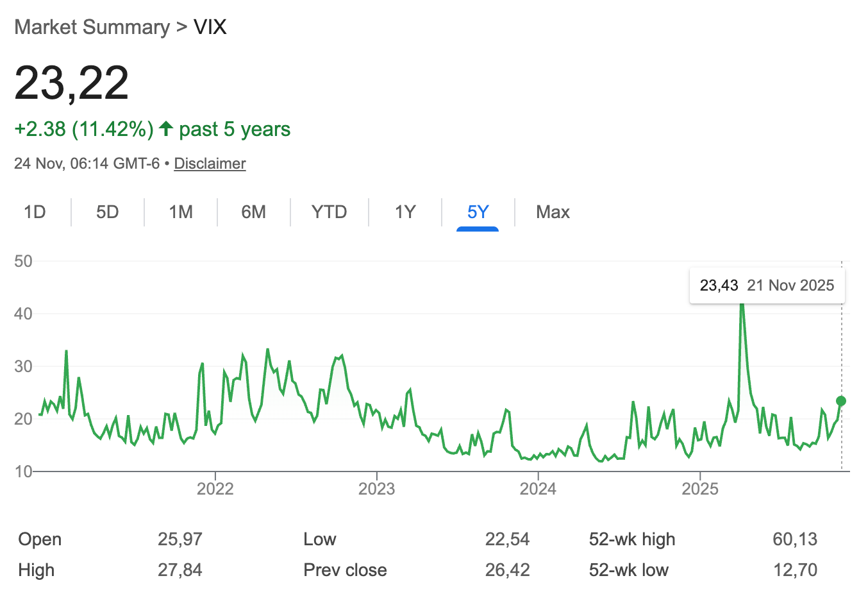868x603 pixels.
Task: Click the 2022 label on the x-axis
Action: [215, 489]
